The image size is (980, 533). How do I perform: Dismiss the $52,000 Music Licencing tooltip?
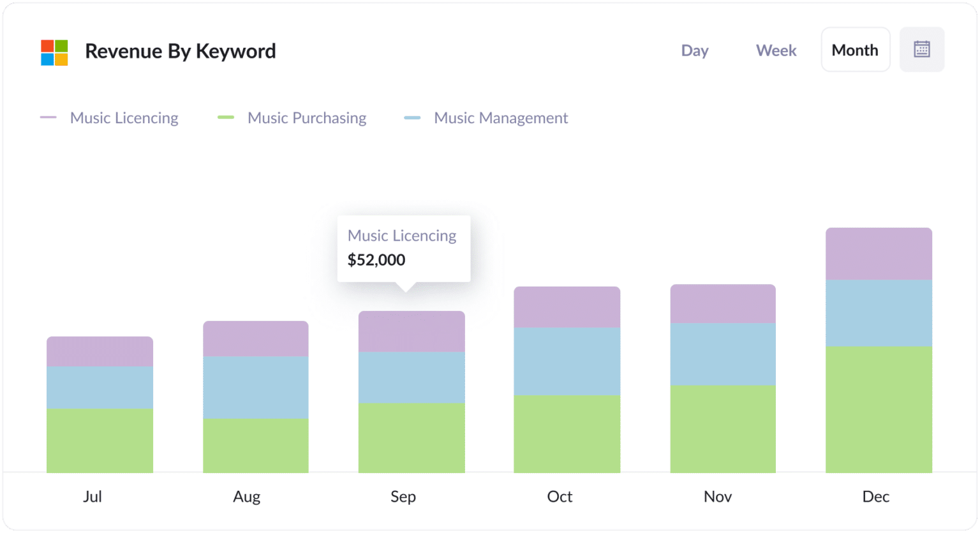(x=403, y=248)
